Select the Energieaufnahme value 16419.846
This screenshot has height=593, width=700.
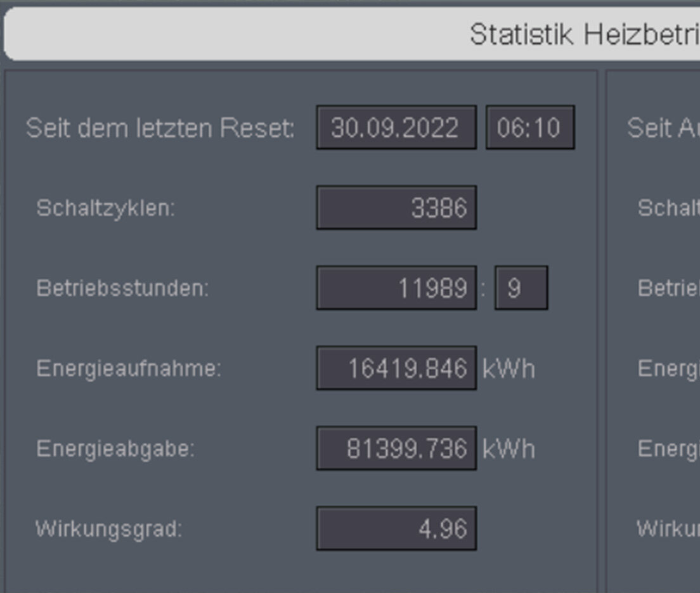396,368
